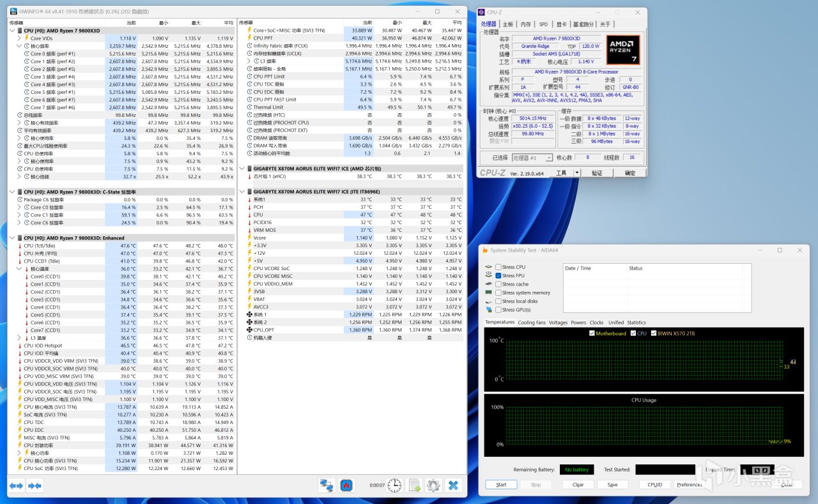Click the blue X close sensors icon
818x504 pixels.
point(453,485)
